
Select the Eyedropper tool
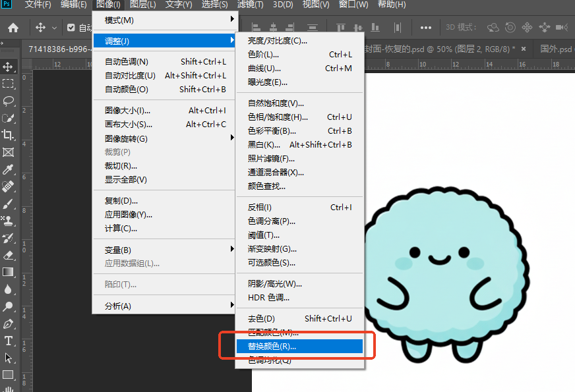click(x=9, y=169)
